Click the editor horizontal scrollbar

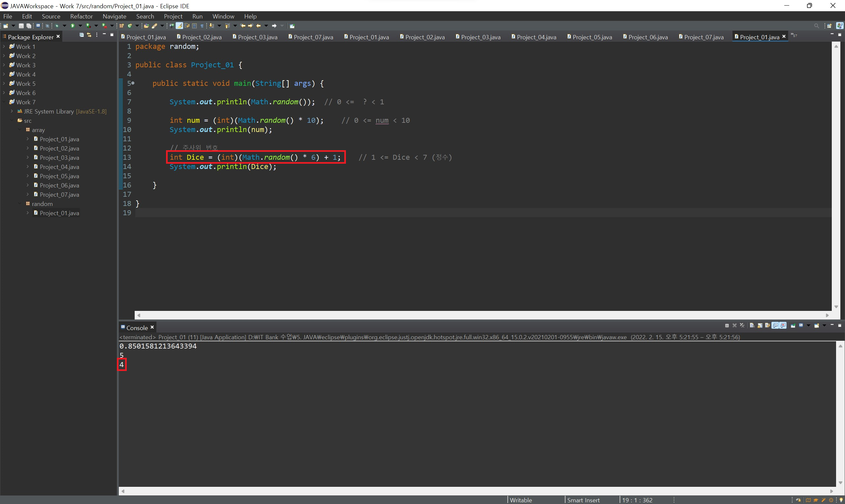(482, 315)
